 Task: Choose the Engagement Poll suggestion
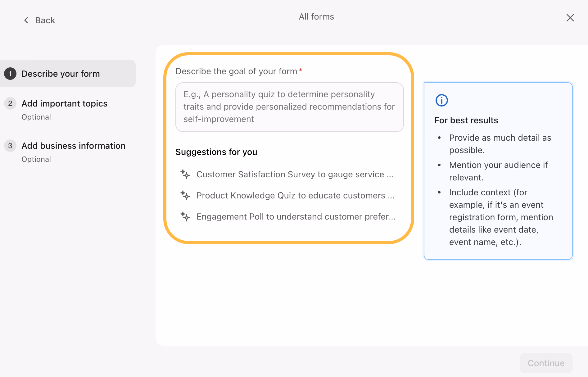coord(296,216)
